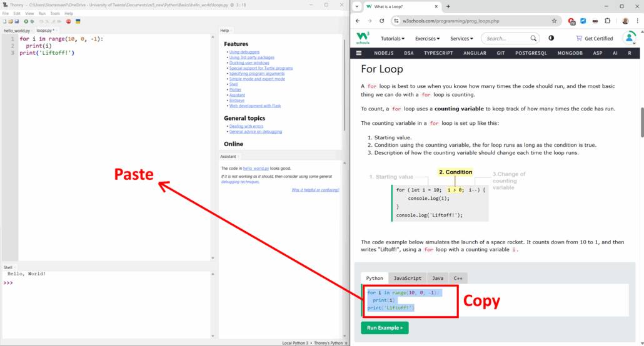The width and height of the screenshot is (644, 346).
Task: Click 'Local Python 3 • Thonny's Python' status
Action: click(312, 343)
